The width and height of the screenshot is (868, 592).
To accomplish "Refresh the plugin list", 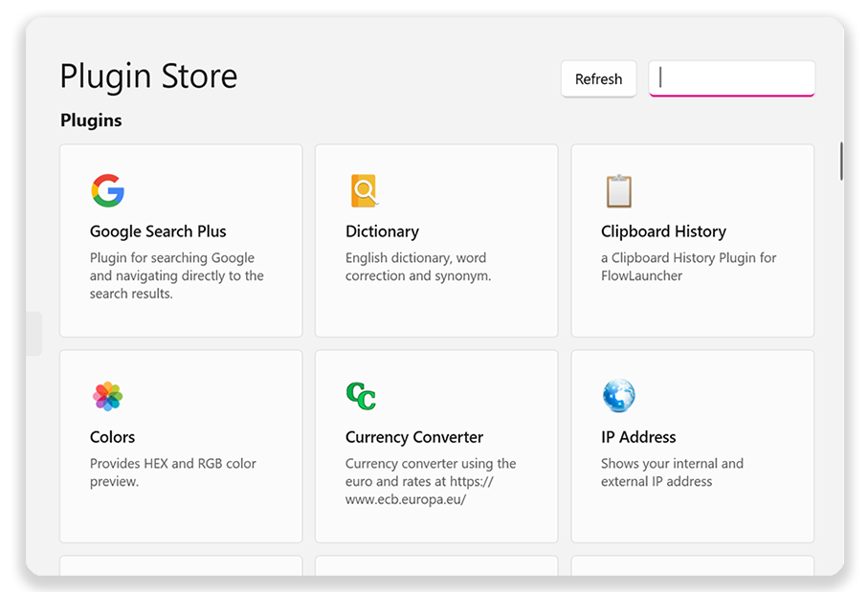I will tap(598, 79).
